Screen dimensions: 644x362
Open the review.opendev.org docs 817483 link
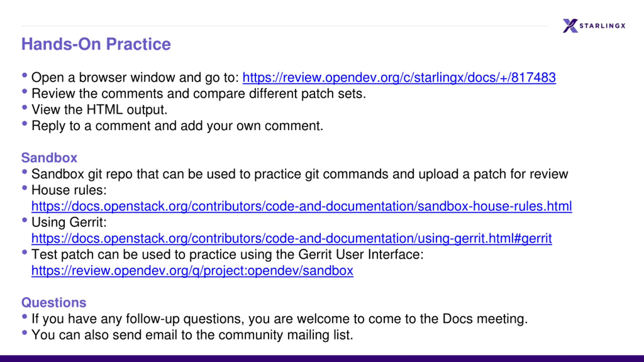399,77
